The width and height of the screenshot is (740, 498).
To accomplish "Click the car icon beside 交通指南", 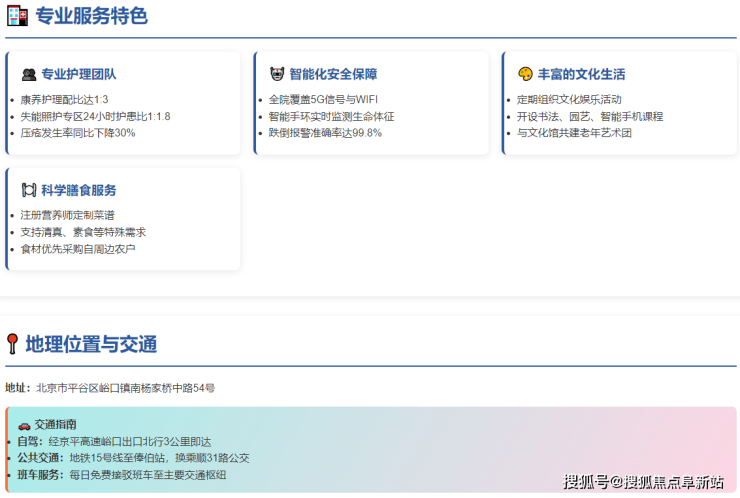I will tap(24, 425).
